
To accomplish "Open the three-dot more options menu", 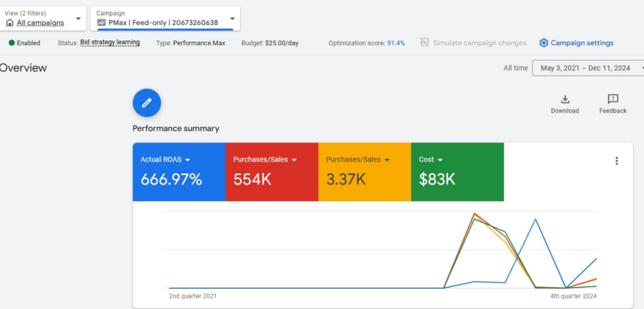I will 617,161.
